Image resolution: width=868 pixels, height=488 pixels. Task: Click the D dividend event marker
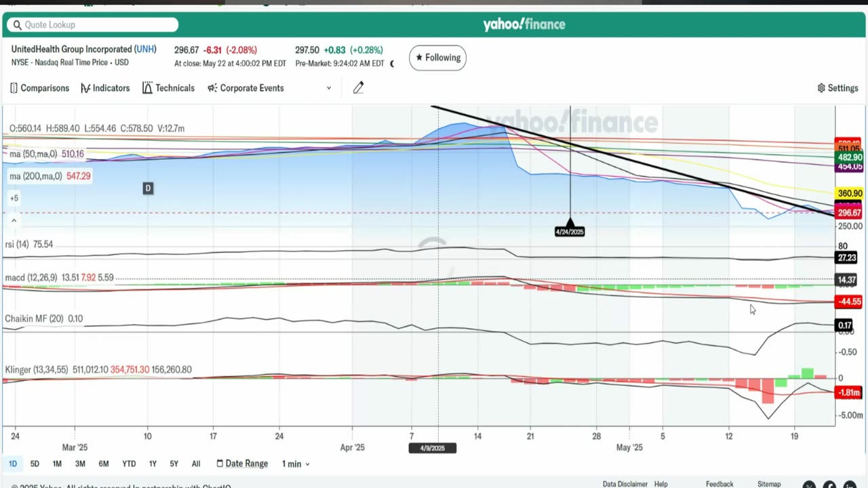tap(148, 188)
